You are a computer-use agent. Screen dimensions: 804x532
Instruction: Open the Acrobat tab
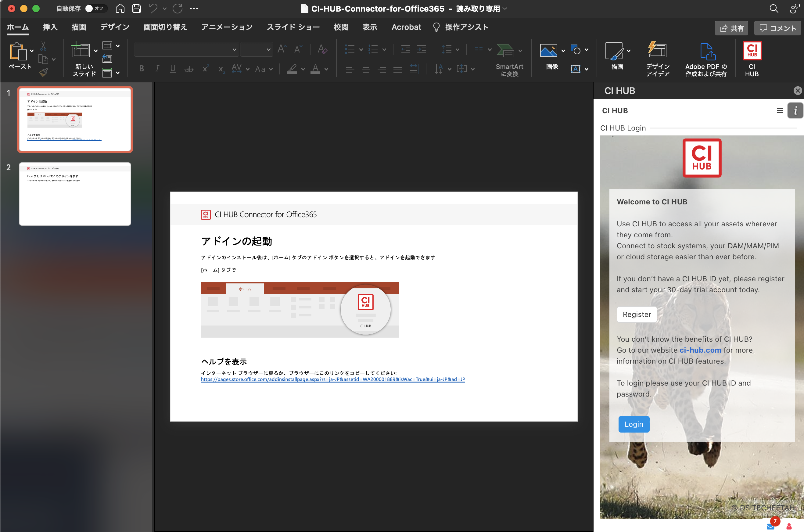click(x=406, y=27)
